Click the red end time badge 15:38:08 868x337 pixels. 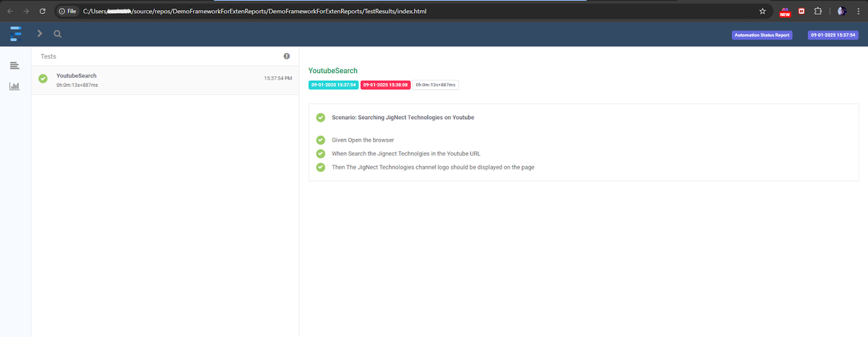coord(386,85)
